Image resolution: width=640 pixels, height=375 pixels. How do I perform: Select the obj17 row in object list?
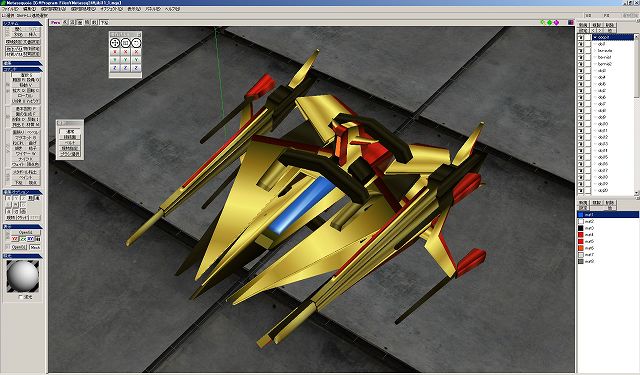612,171
